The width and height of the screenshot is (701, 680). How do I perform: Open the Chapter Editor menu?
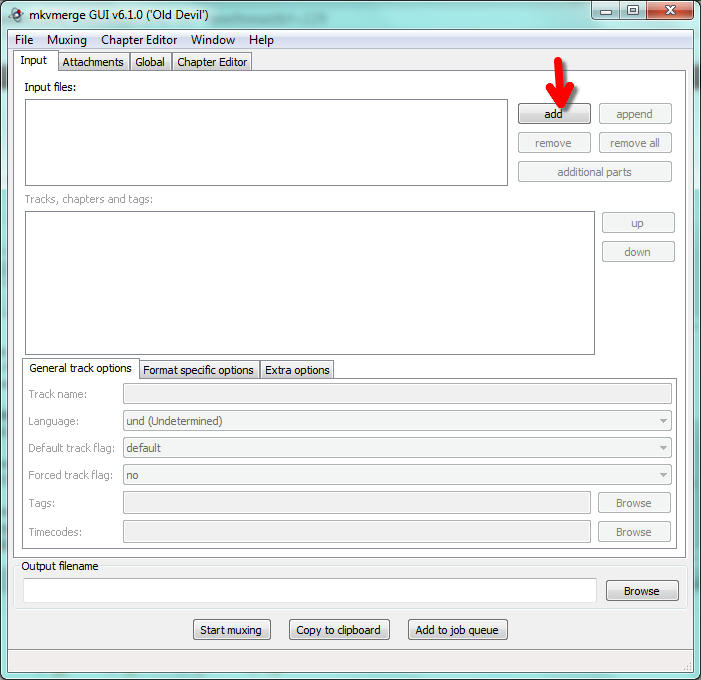click(139, 40)
